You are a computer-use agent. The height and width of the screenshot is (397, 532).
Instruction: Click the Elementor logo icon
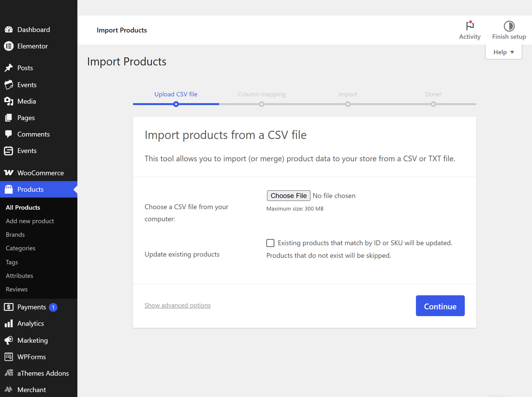[9, 46]
